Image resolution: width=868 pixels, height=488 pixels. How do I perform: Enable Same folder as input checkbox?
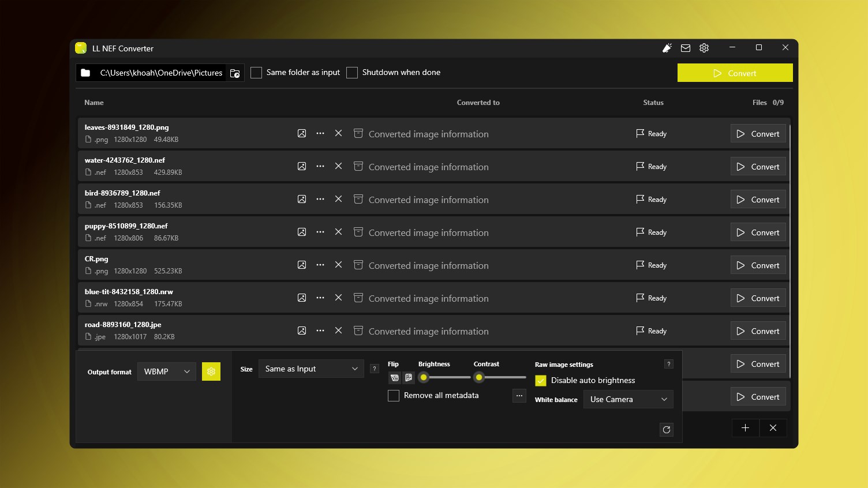pos(256,73)
